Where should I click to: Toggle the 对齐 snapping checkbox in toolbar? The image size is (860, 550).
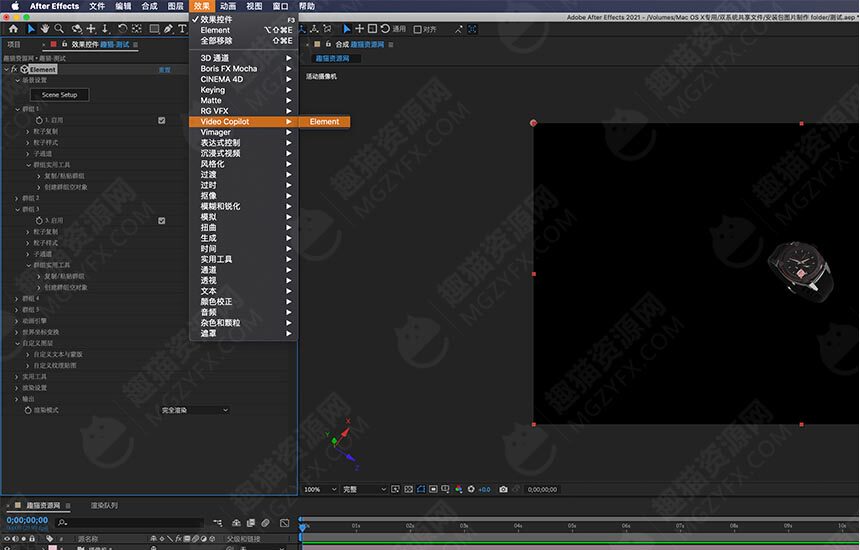418,30
